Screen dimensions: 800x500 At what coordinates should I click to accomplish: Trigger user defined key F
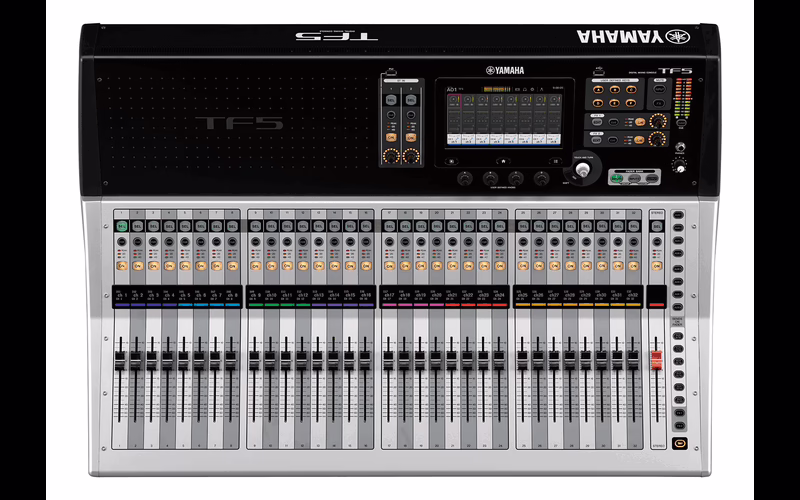click(631, 103)
